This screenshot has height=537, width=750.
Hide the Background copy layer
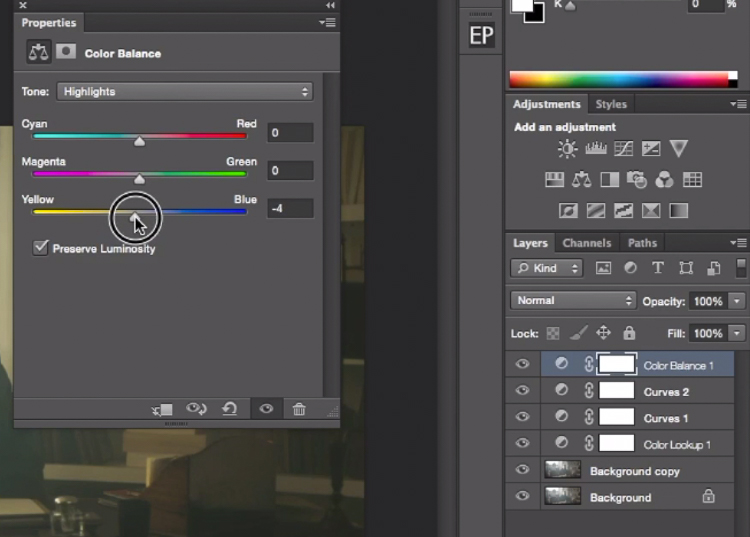tap(522, 470)
